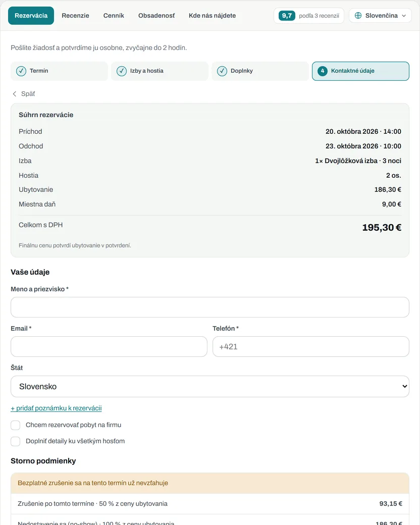This screenshot has height=525, width=420.
Task: Click the Miestna daň amount 9,00 €
Action: click(x=392, y=204)
